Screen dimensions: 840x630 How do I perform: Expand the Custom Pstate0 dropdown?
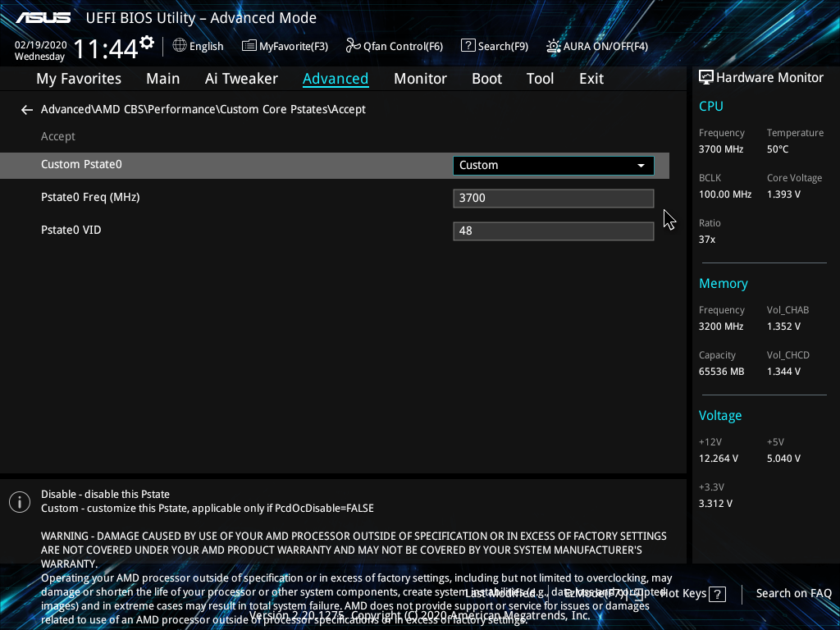click(x=552, y=165)
